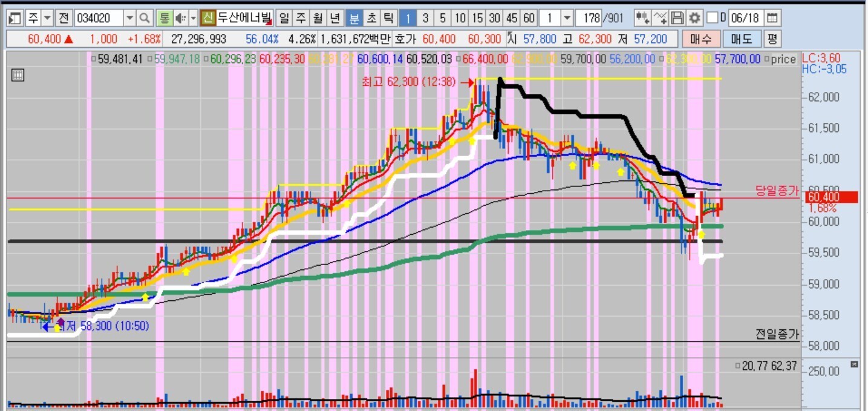Click the trading volume 27,296,993 value
This screenshot has width=868, height=411.
pos(199,39)
